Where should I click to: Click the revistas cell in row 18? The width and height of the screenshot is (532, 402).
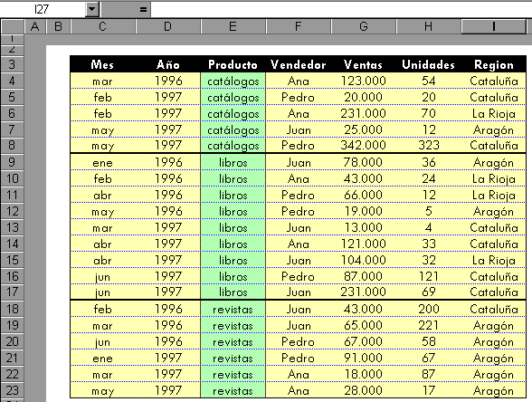[x=233, y=309]
